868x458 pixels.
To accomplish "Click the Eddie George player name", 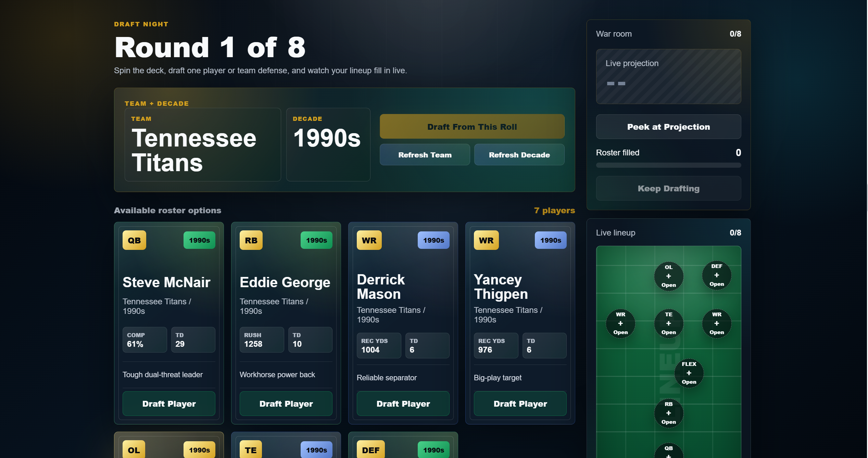I will coord(285,282).
